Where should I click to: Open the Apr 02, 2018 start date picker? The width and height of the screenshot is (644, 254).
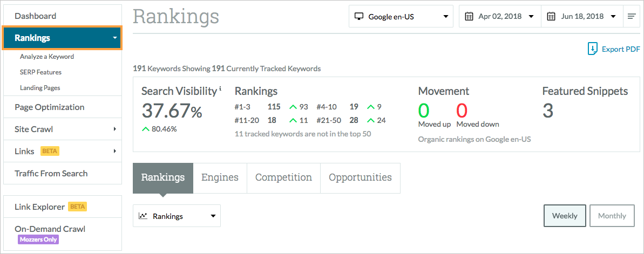click(x=500, y=16)
